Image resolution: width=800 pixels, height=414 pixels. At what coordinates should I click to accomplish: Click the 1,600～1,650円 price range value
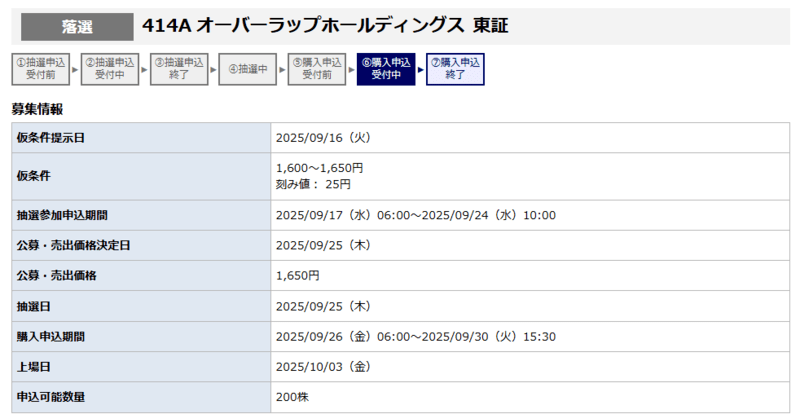tap(319, 168)
